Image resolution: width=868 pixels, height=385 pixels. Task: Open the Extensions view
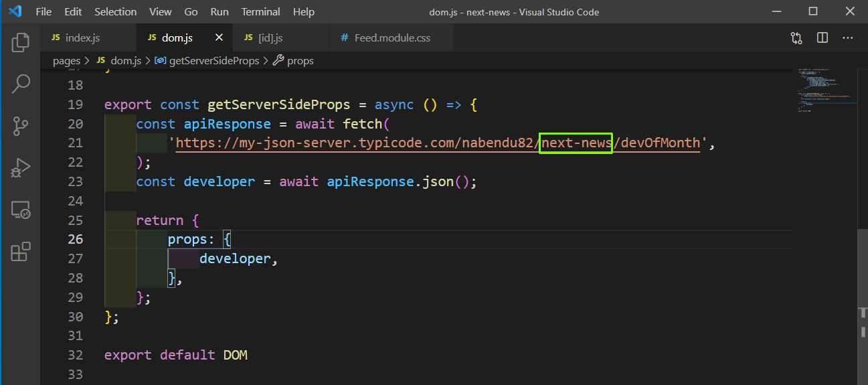click(x=21, y=252)
